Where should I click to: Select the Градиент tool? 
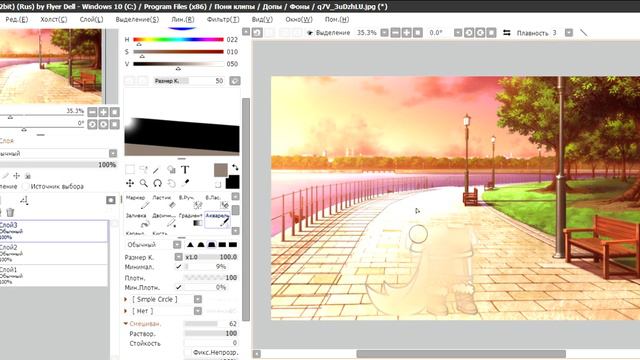[190, 220]
